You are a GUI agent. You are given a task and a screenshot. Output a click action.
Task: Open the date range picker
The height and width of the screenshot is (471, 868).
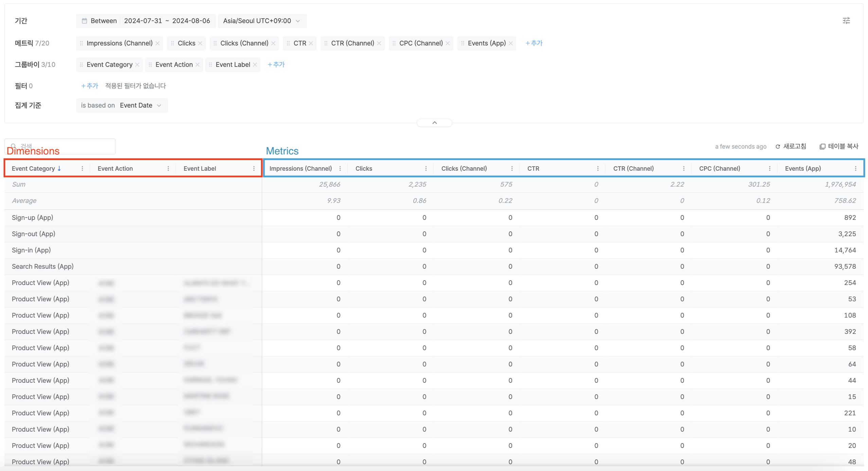(x=146, y=21)
